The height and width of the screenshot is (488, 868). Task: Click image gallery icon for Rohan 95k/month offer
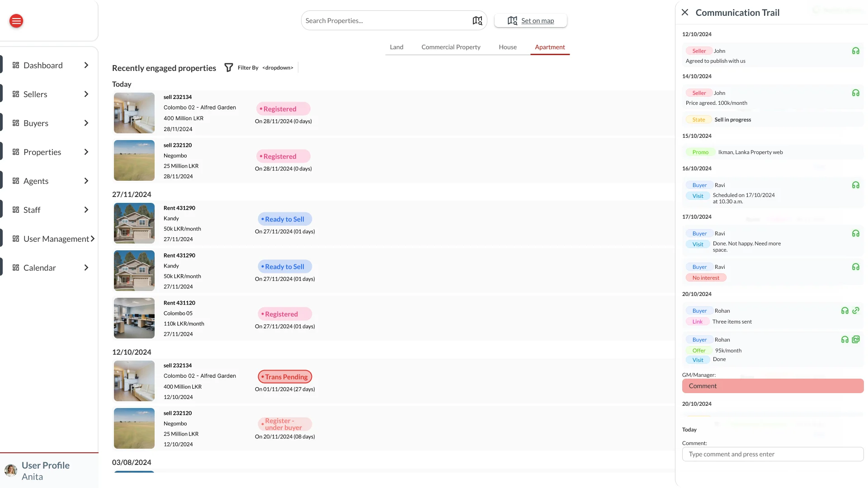856,340
